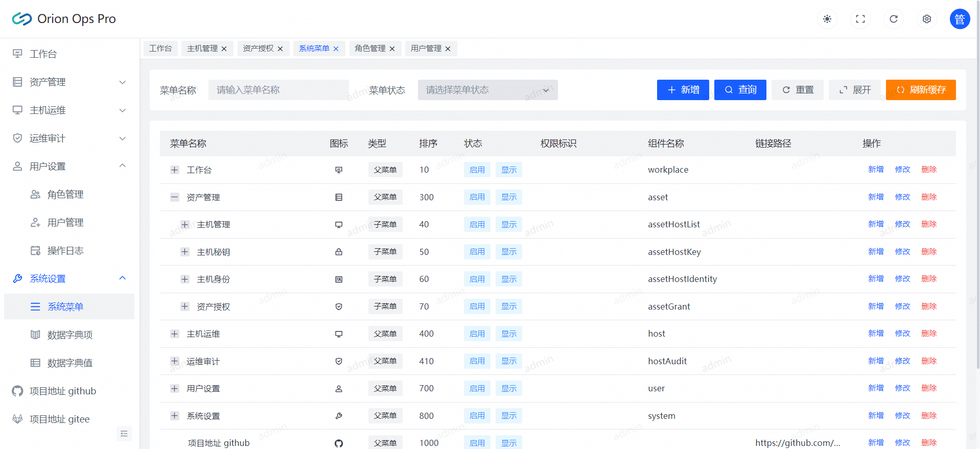Viewport: 980px width, 449px height.
Task: Switch to the 角色管理 tab
Action: [x=370, y=49]
